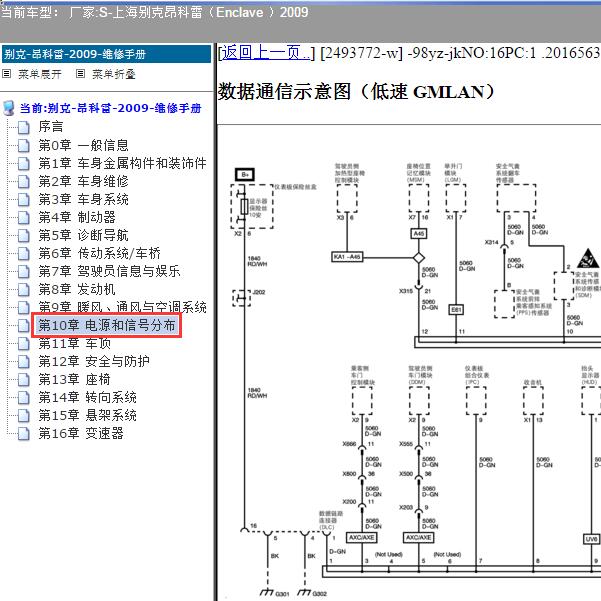Click the 别克-昂科雷-2009-维修手册 panel header
Viewport: 601px width, 601px height.
point(107,54)
